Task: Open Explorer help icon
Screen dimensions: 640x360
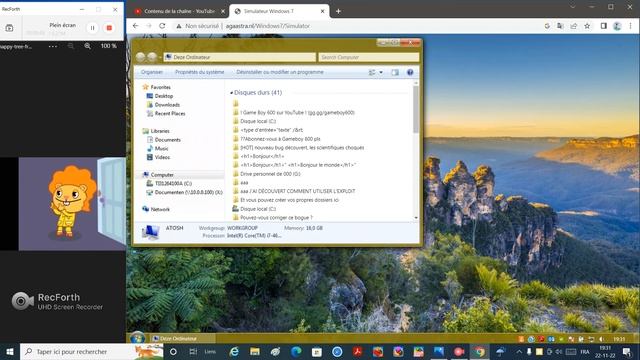Action: coord(410,72)
